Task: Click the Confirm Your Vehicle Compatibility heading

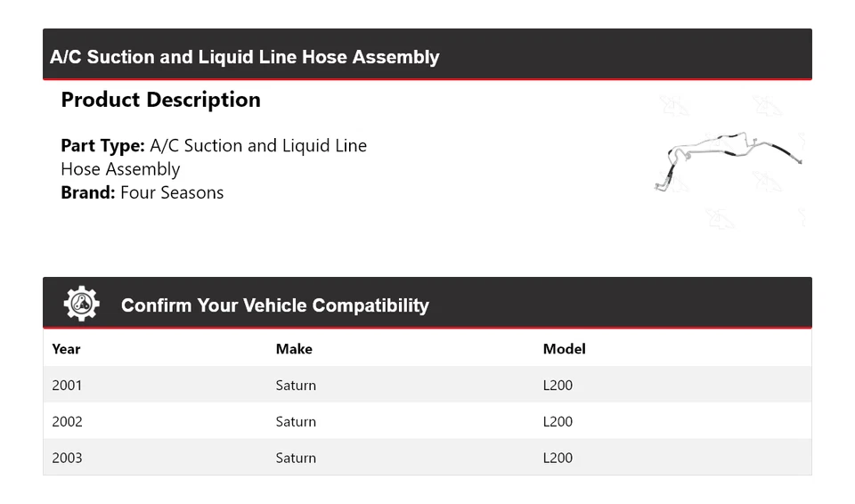Action: coord(274,305)
